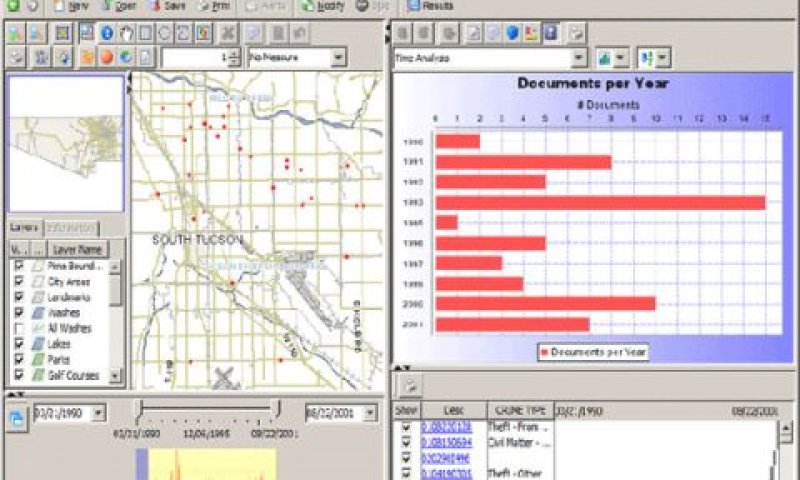The width and height of the screenshot is (800, 480).
Task: Uncheck the City Areas layer checkbox
Action: coord(19,281)
